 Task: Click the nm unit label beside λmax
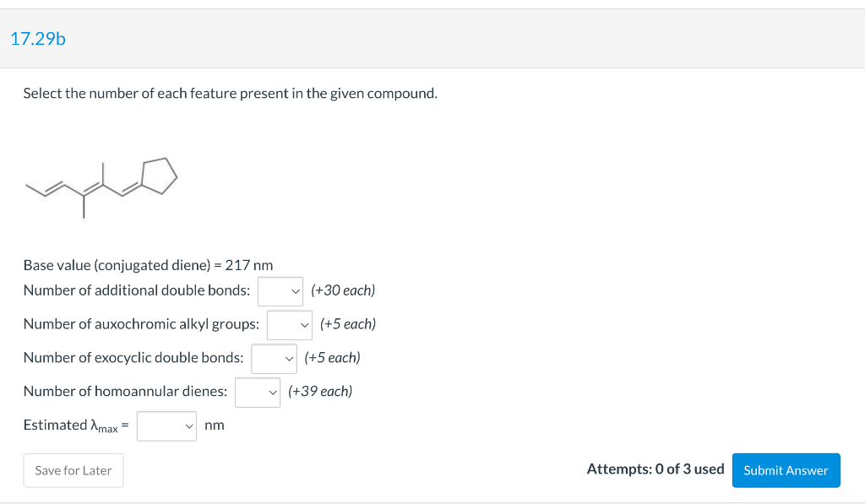point(214,425)
